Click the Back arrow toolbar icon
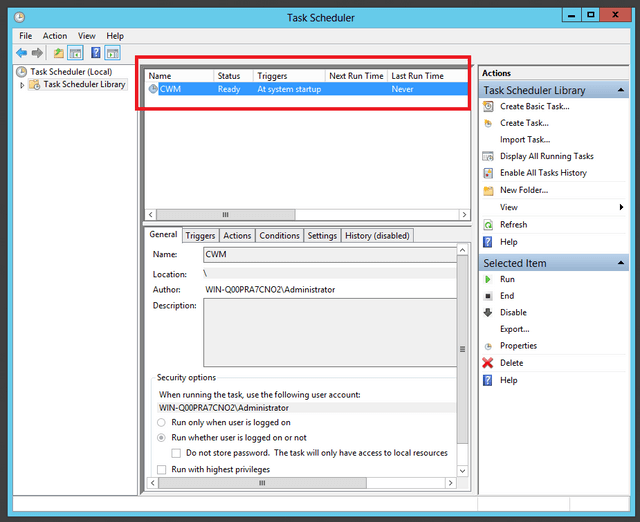Image resolution: width=640 pixels, height=522 pixels. [x=21, y=53]
